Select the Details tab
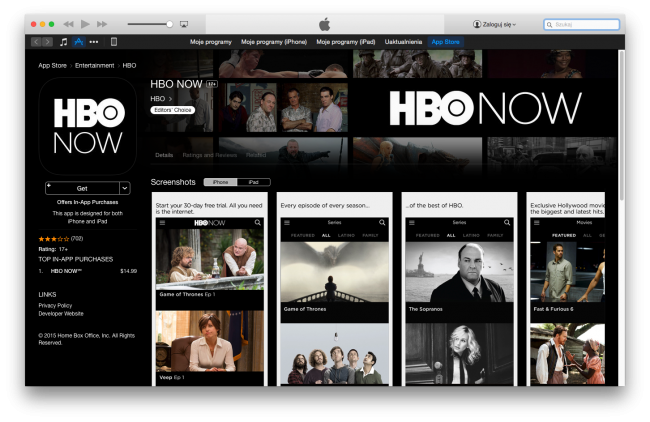The image size is (650, 422). point(164,155)
